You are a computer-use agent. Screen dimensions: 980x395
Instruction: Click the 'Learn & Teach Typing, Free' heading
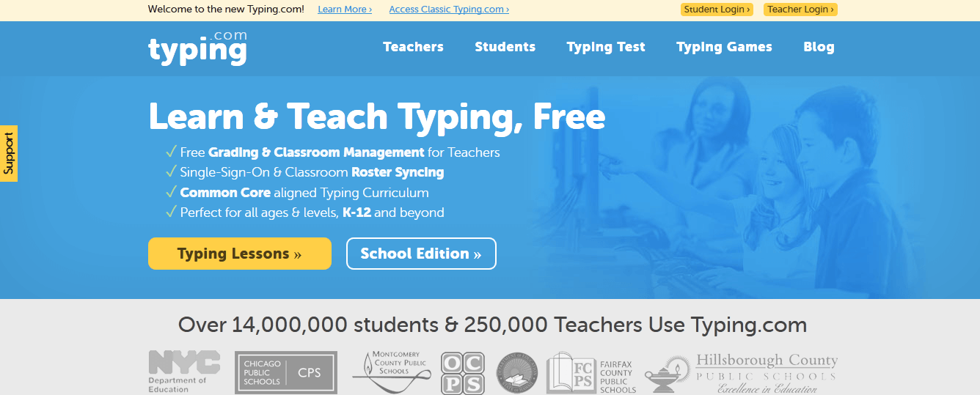(x=377, y=117)
